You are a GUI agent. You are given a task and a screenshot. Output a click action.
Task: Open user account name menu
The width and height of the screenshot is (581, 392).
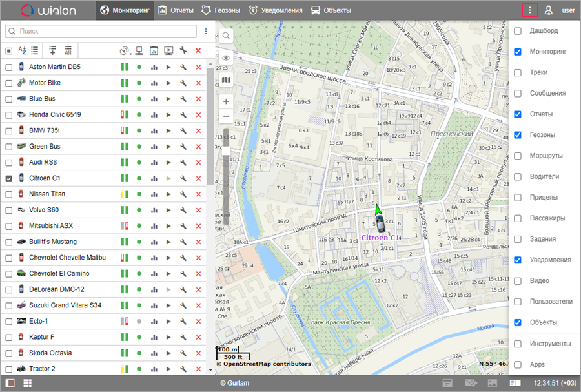568,10
